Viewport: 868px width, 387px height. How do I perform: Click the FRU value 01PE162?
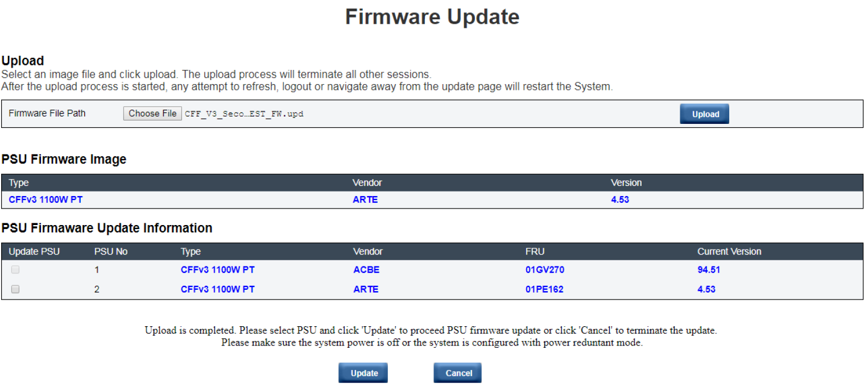tap(544, 289)
